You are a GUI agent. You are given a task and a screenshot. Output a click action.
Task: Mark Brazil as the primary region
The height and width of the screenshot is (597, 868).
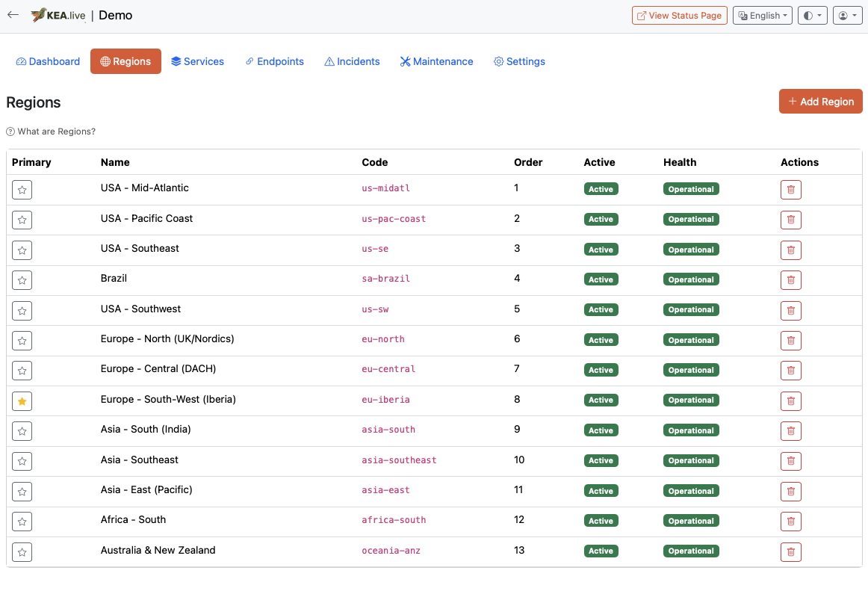22,280
